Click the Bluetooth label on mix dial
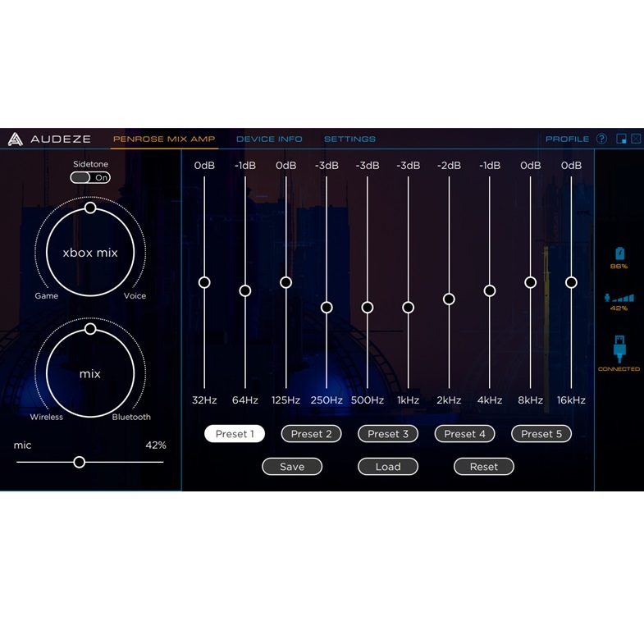Viewport: 644px width, 644px height. [x=131, y=417]
